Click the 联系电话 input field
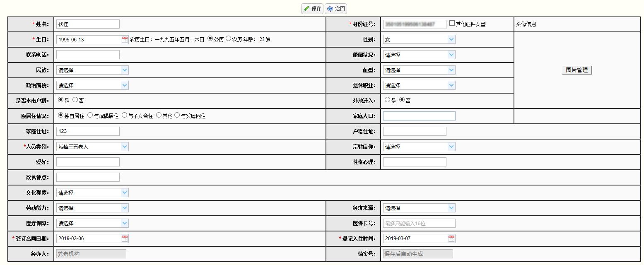 tap(88, 55)
